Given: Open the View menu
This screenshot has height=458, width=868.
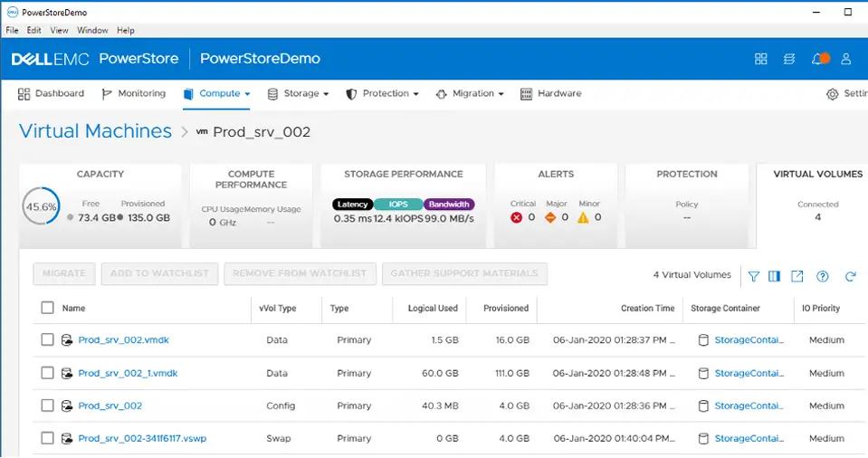Looking at the screenshot, I should pos(59,31).
